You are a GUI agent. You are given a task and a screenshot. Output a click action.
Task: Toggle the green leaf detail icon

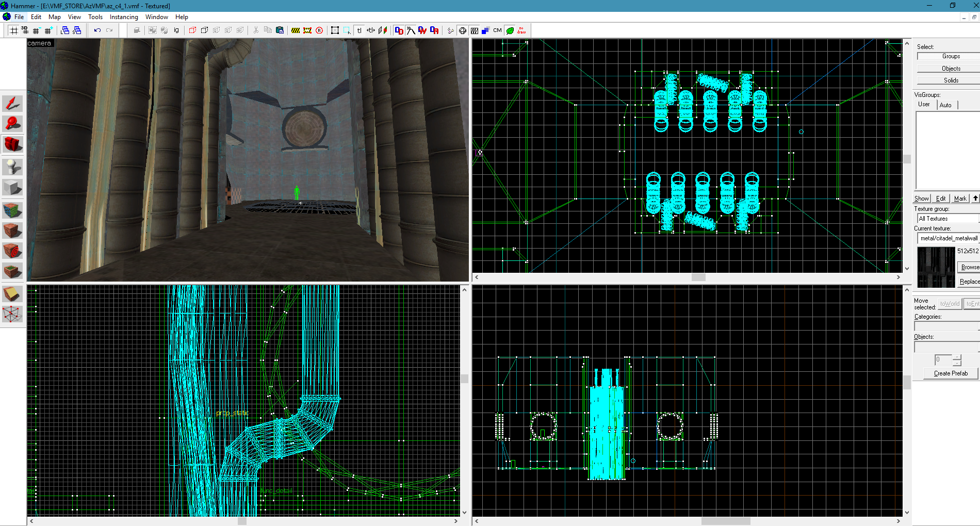pyautogui.click(x=510, y=30)
